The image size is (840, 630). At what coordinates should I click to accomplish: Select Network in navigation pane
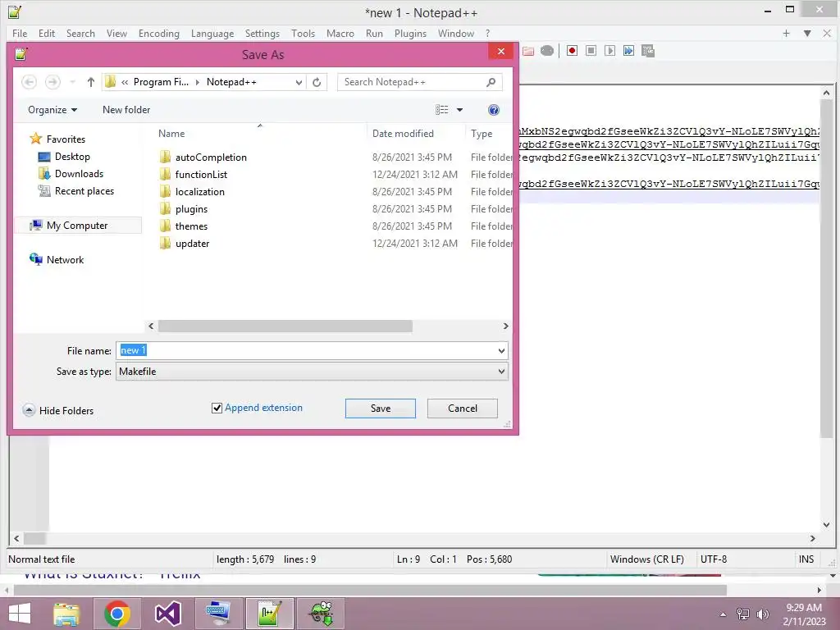65,260
